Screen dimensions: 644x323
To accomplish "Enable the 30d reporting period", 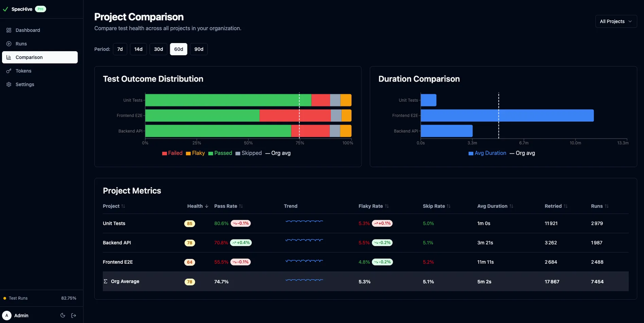I will pos(158,49).
